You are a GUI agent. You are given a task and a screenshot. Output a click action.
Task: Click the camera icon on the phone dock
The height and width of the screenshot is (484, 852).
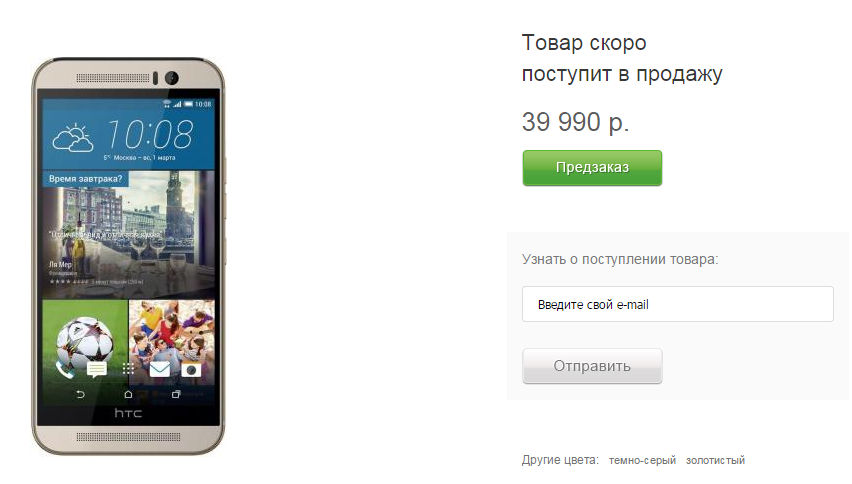click(x=191, y=370)
